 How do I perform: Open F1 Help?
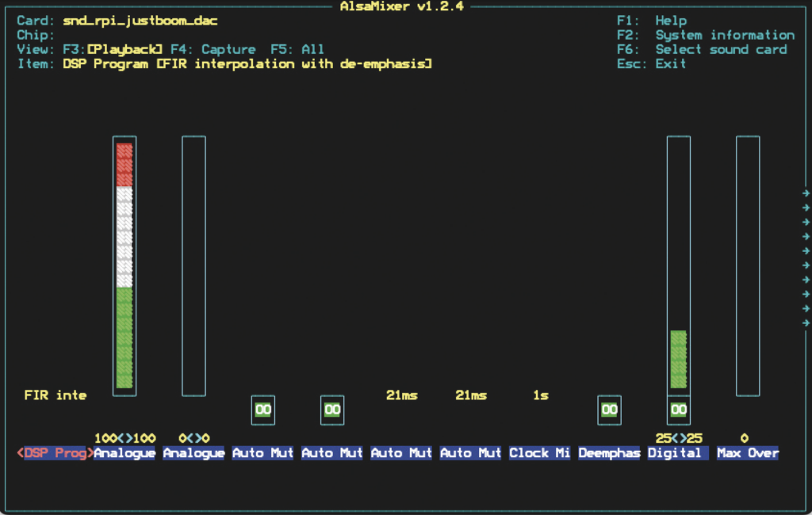coord(652,21)
